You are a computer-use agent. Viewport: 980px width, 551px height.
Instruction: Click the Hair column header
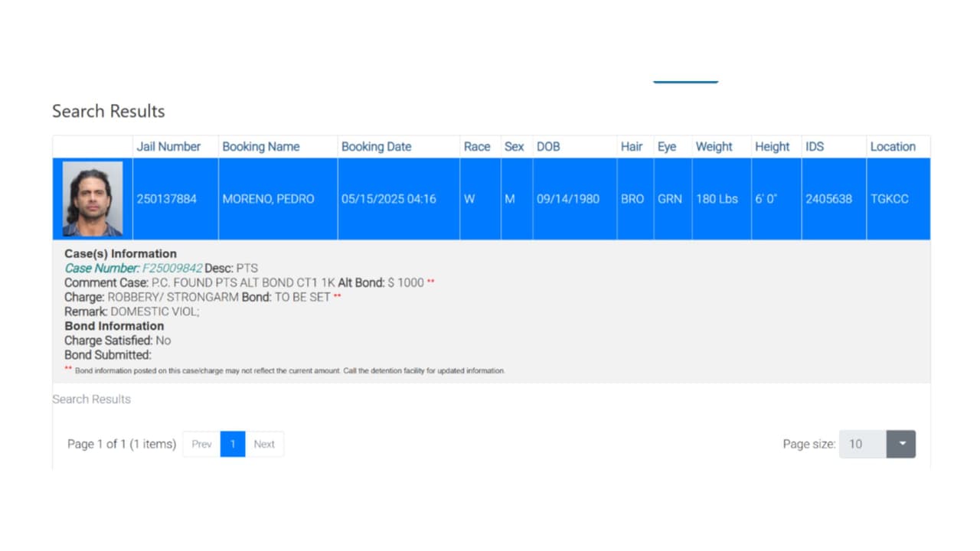632,147
